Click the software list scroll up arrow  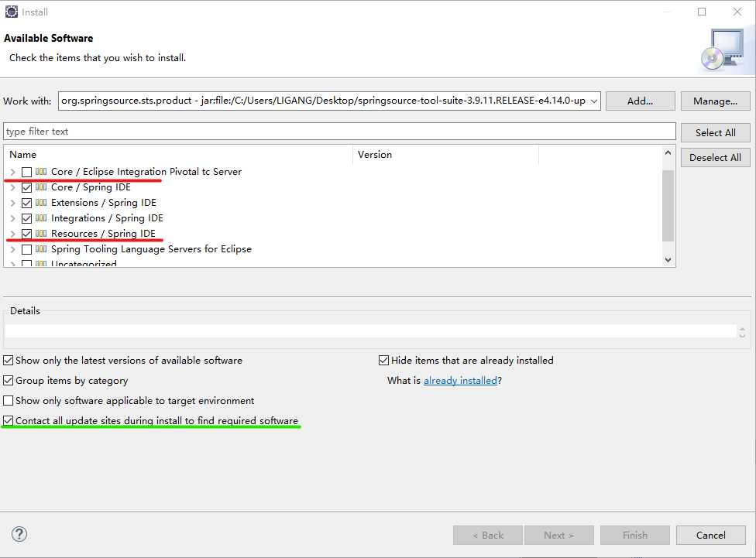tap(668, 152)
